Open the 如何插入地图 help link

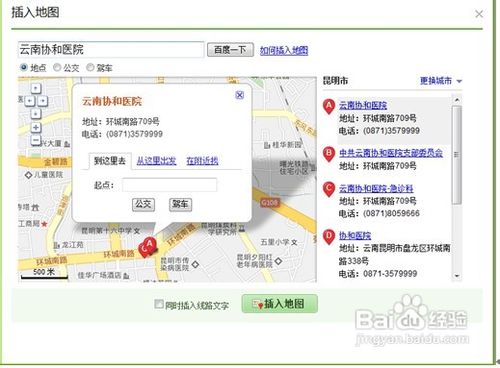point(284,51)
